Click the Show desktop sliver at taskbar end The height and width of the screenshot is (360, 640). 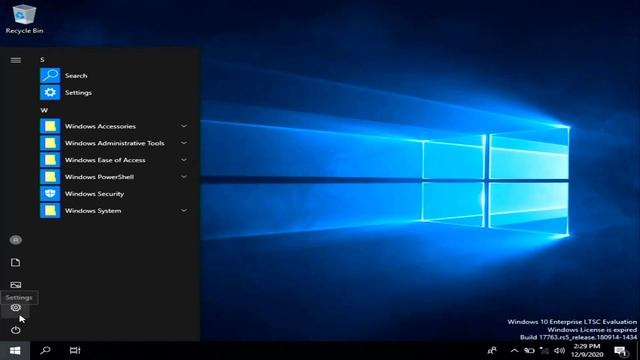pos(638,351)
